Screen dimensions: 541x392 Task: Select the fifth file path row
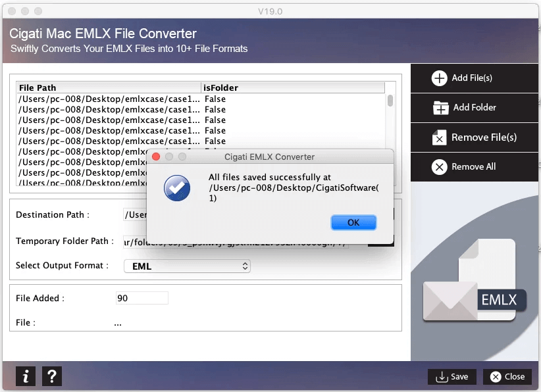click(x=201, y=141)
